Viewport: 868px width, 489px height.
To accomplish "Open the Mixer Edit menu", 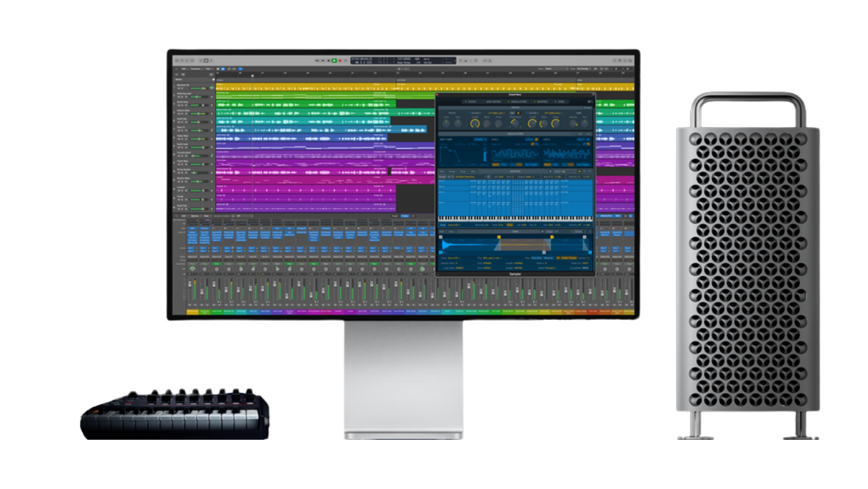I will coord(184,216).
